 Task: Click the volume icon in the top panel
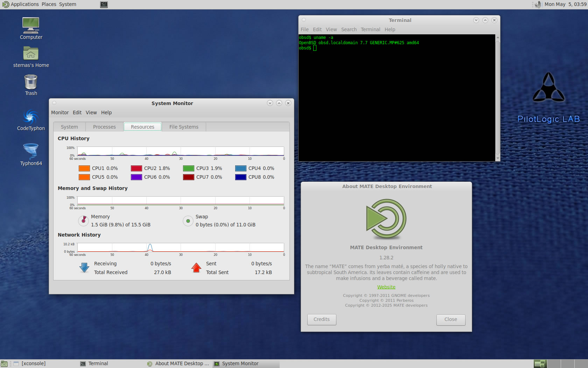(538, 5)
